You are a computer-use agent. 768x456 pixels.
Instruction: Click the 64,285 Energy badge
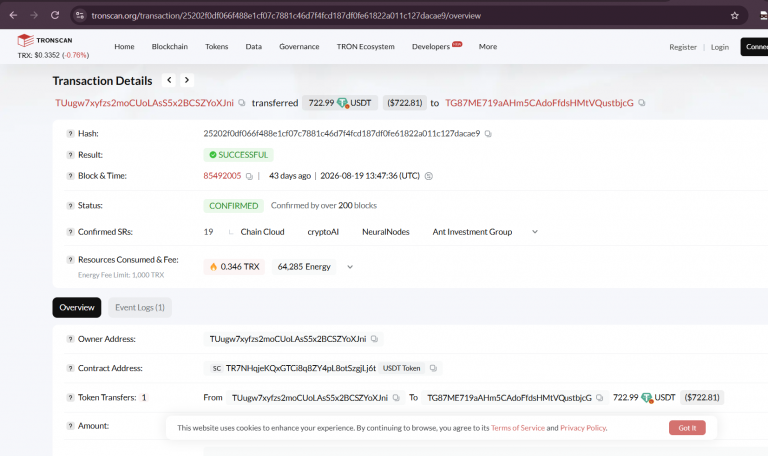304,266
